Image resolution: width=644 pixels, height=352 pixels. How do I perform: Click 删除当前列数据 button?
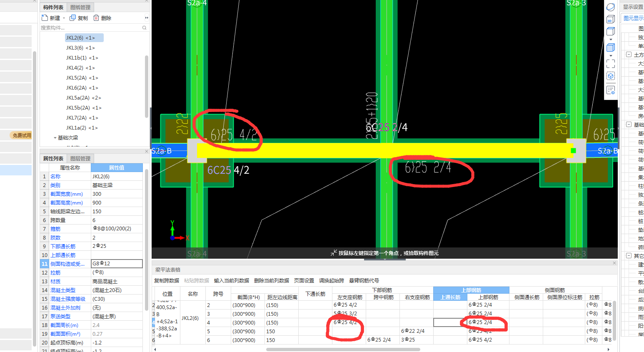272,281
